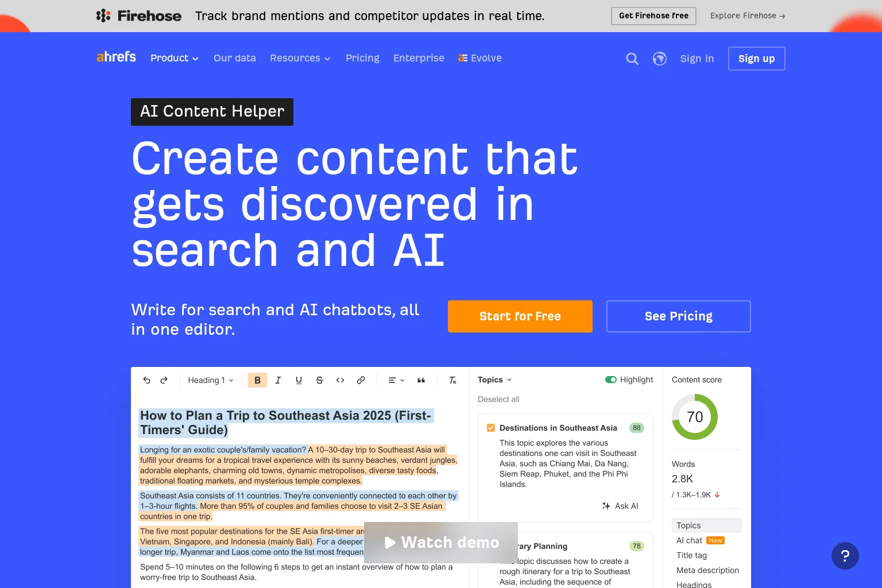This screenshot has height=588, width=882.
Task: Click the redo arrow in editor toolbar
Action: (164, 380)
